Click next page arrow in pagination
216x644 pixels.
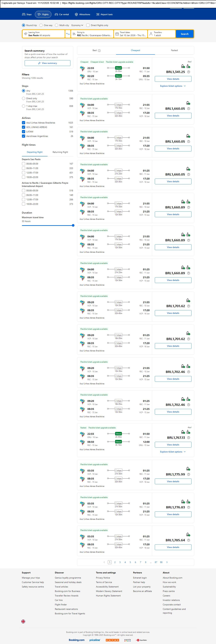[x=167, y=562]
